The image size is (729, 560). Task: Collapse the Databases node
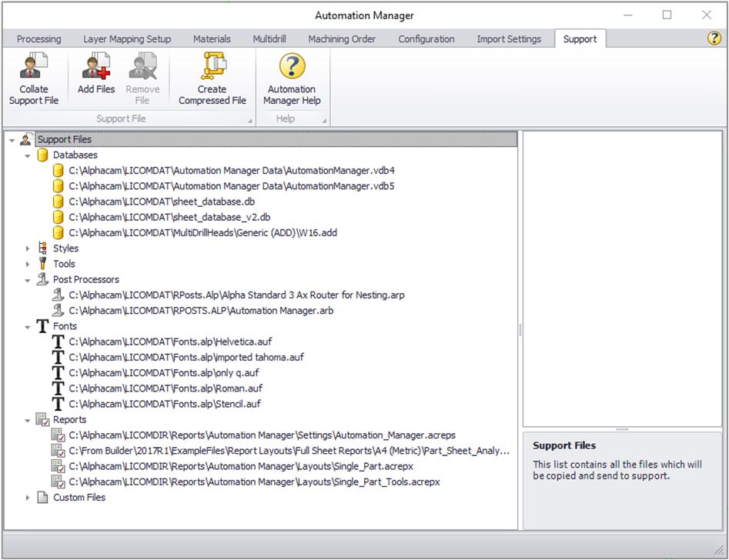pos(28,155)
